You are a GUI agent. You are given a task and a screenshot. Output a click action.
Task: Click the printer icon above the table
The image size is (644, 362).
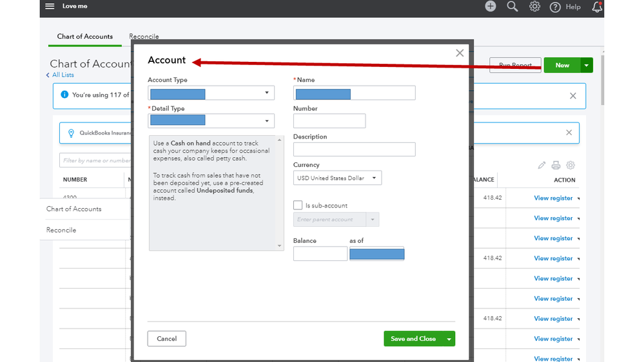[x=556, y=165]
